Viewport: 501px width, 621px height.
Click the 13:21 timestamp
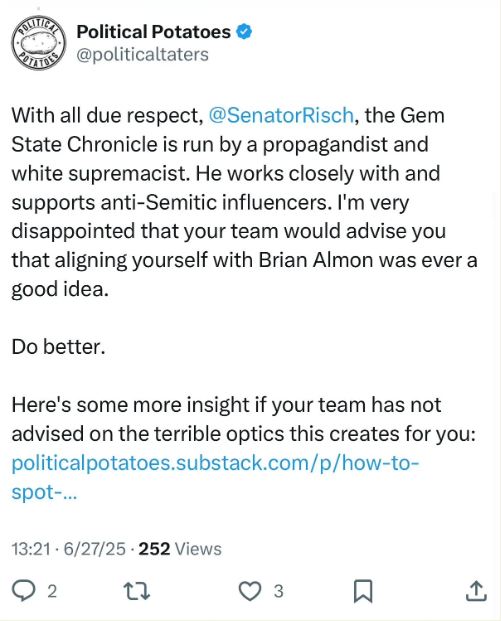[x=31, y=549]
